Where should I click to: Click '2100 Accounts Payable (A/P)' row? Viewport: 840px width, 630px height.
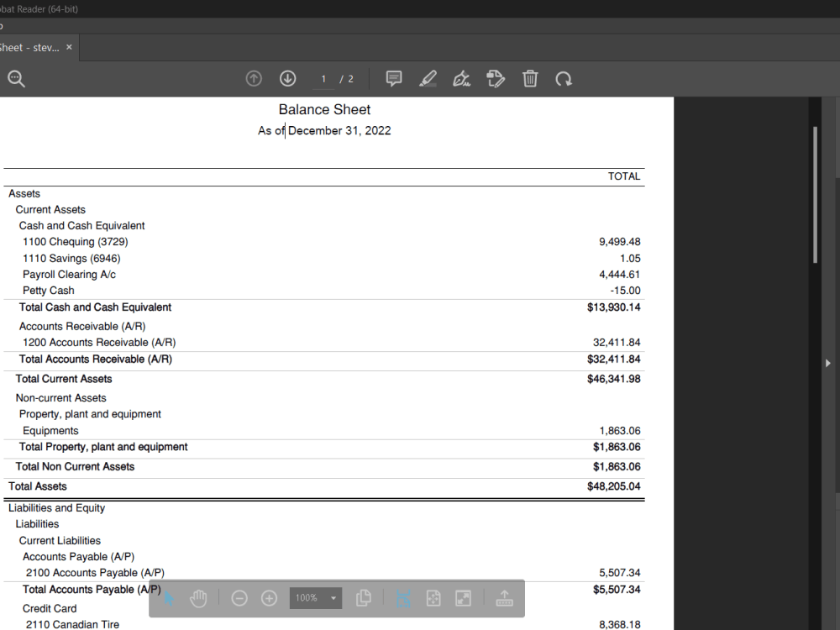[x=324, y=573]
